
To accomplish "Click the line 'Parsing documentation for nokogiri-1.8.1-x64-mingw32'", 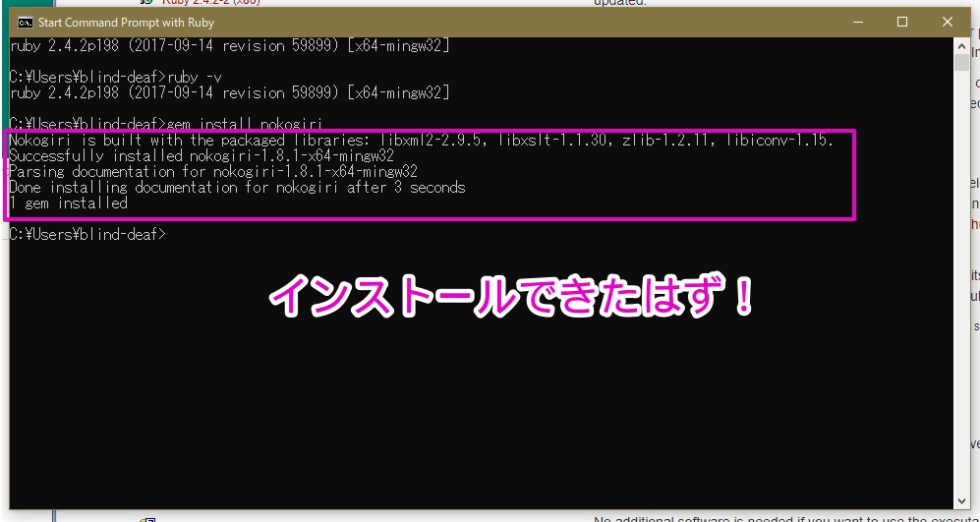I will click(213, 171).
